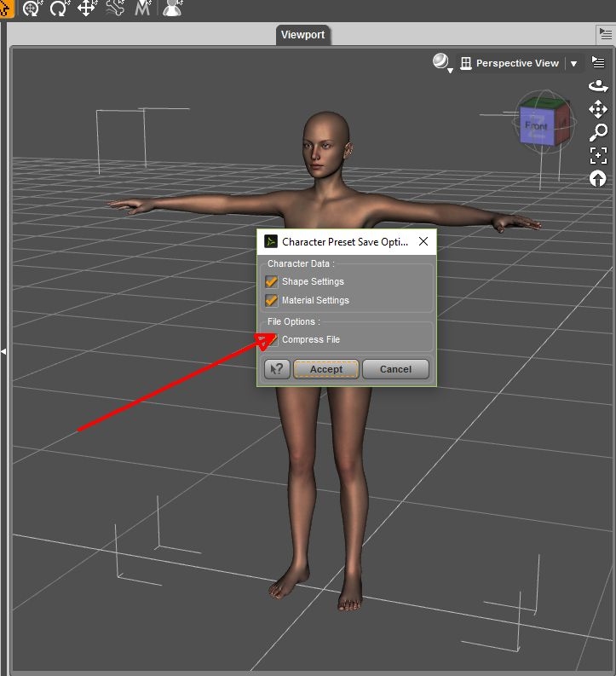Image resolution: width=616 pixels, height=676 pixels.
Task: Select the Rotate tool in top toolbar
Action: (x=59, y=9)
